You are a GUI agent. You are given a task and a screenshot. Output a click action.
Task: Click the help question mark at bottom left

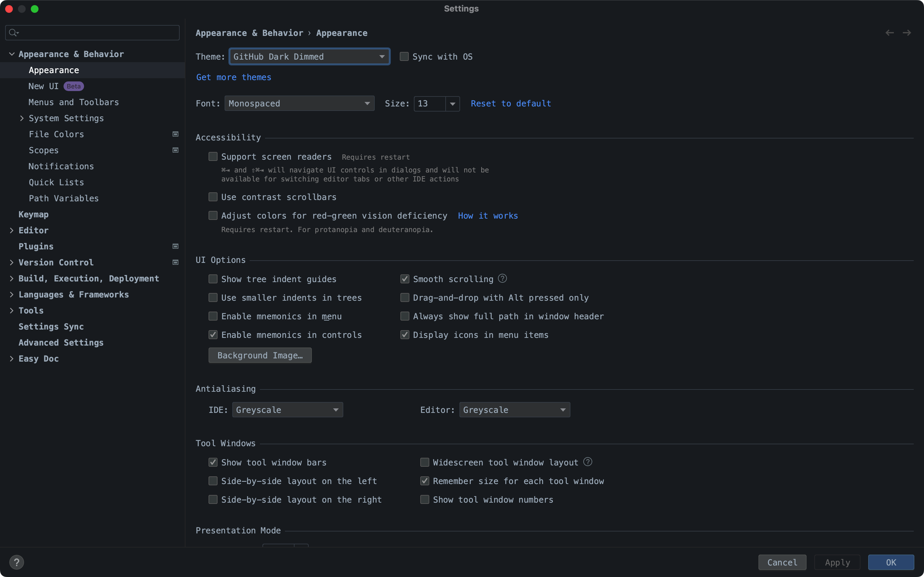pos(17,562)
